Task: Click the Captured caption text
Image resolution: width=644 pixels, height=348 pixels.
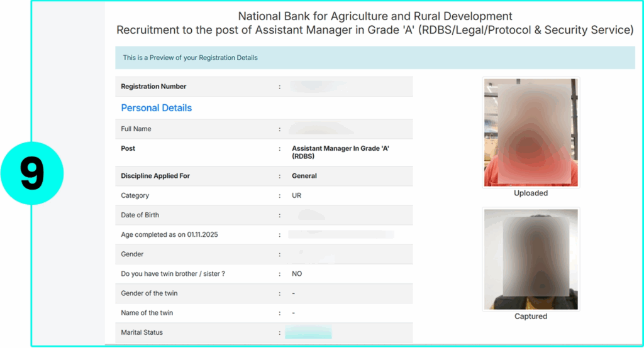Action: coord(531,317)
